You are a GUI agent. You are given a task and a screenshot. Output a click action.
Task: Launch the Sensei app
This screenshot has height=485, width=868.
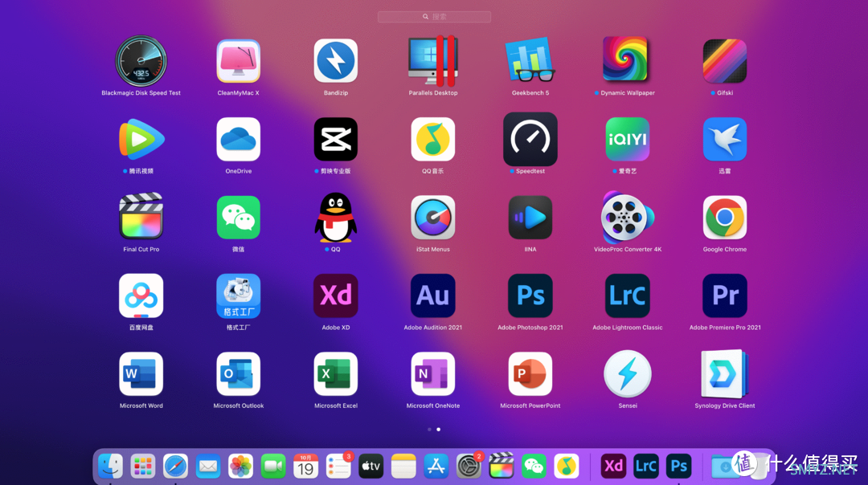point(627,374)
